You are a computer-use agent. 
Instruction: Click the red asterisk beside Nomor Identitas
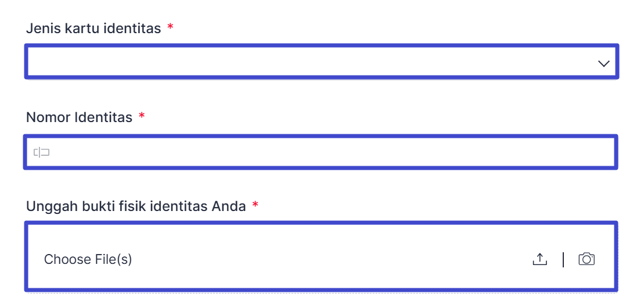tap(142, 117)
